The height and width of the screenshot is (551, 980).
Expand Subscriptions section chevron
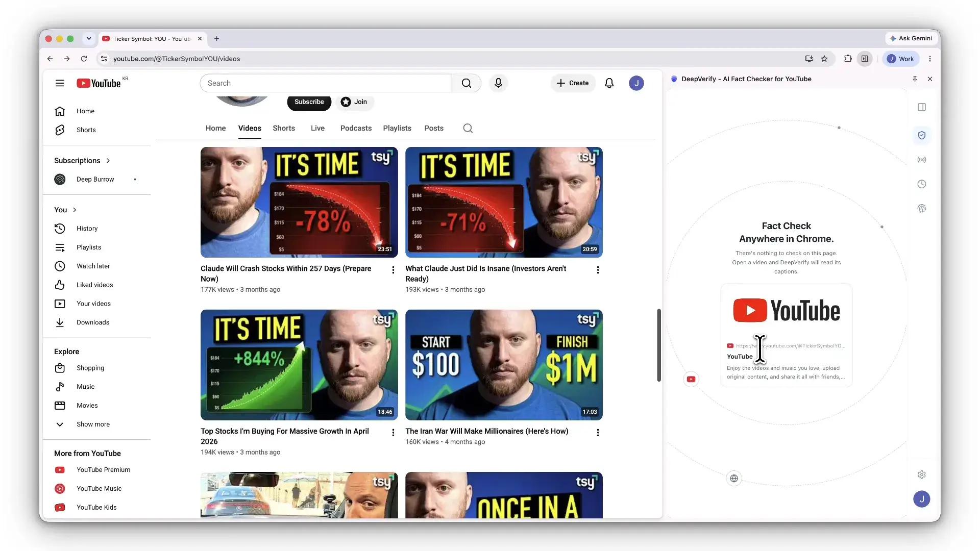pos(108,161)
